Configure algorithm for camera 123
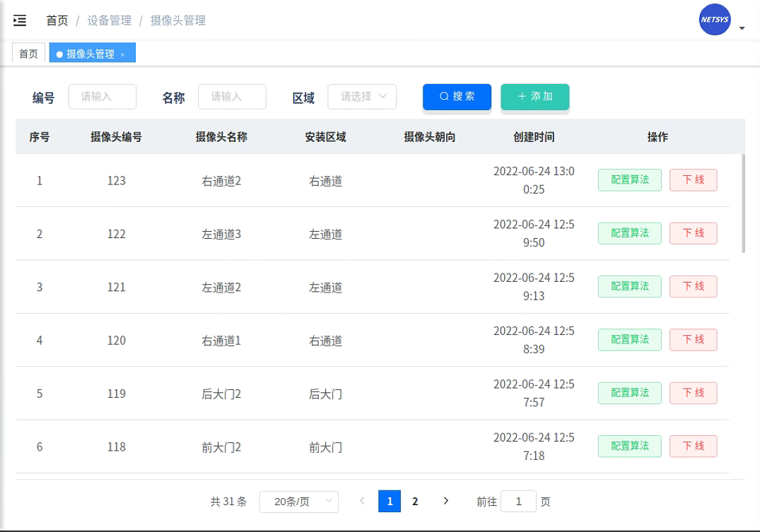The width and height of the screenshot is (760, 532). 629,180
